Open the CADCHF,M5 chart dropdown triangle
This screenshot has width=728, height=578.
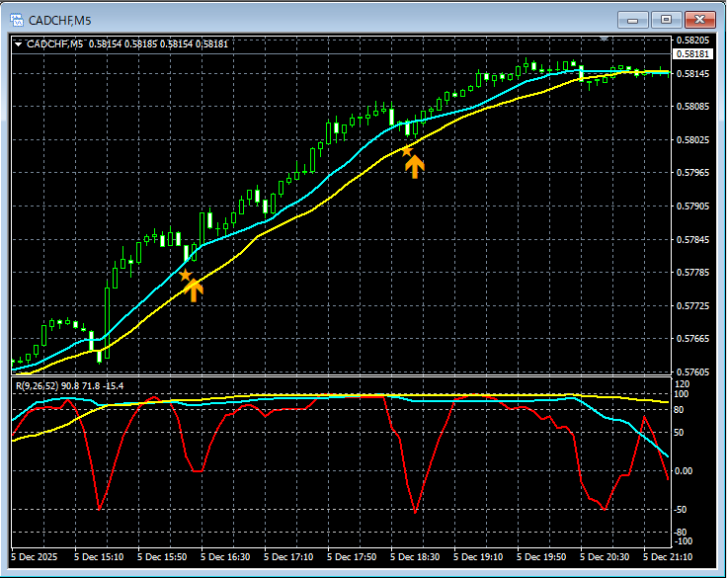(x=19, y=43)
